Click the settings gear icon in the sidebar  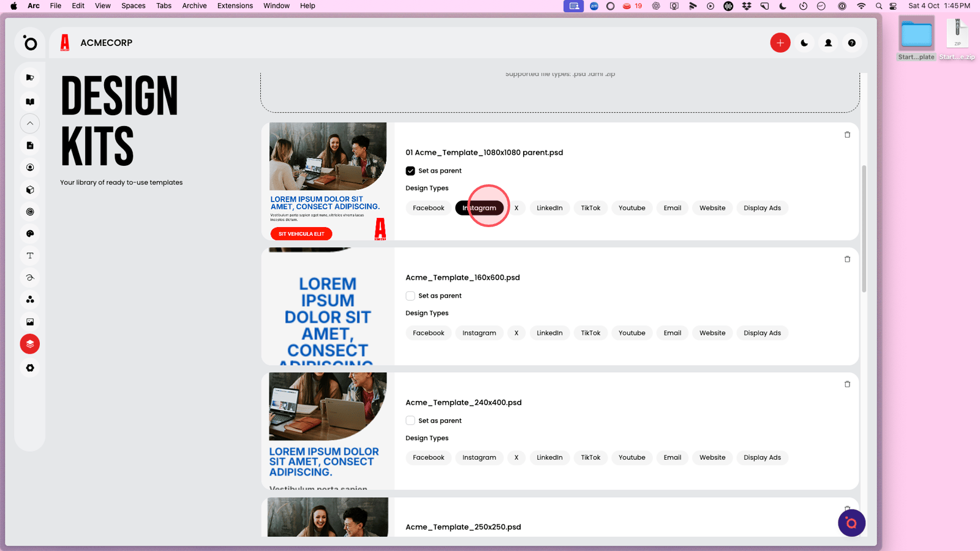click(x=30, y=368)
